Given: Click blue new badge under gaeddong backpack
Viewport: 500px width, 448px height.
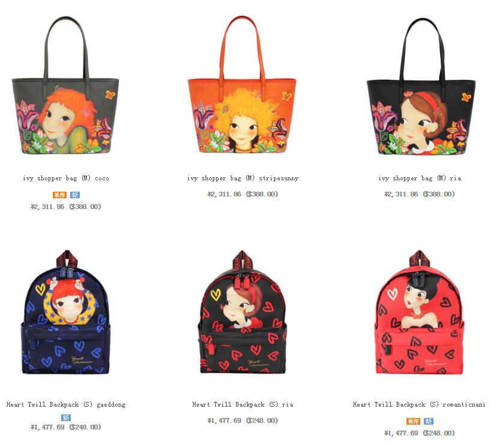Looking at the screenshot, I should pyautogui.click(x=66, y=417).
